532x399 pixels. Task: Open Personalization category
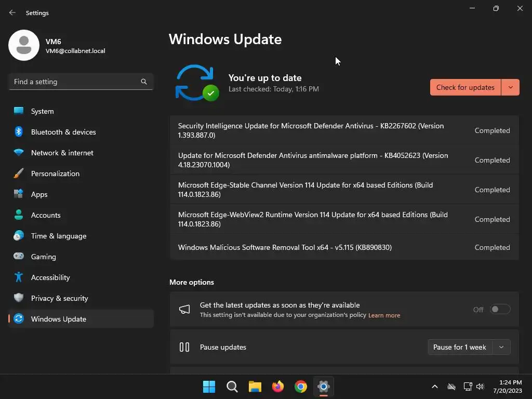click(x=81, y=174)
